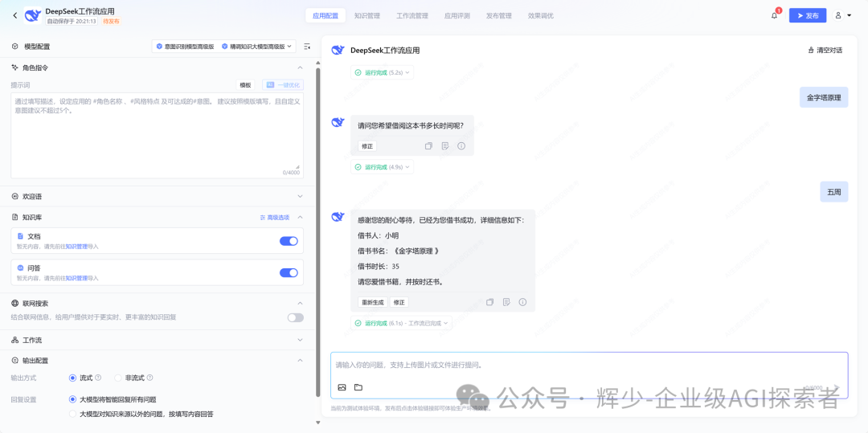Collapse the 输出配置 section
Viewport: 868px width, 433px height.
pos(300,361)
